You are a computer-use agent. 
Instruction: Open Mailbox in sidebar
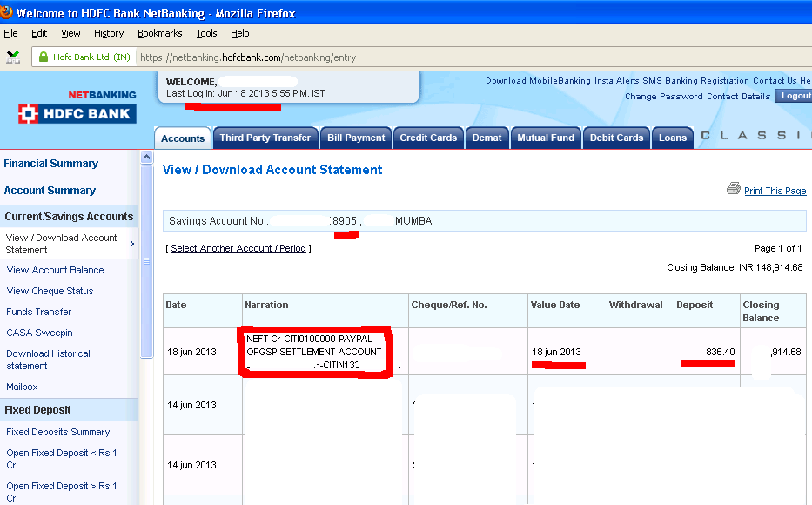pos(22,387)
